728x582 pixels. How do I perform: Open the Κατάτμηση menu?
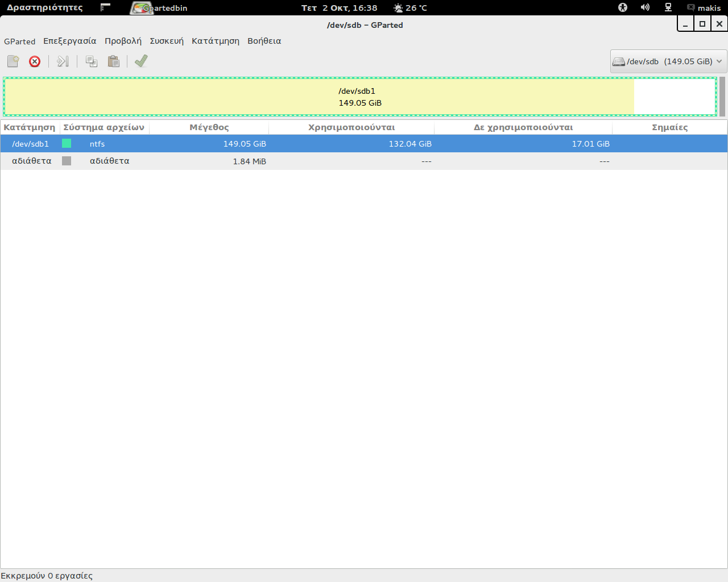tap(216, 41)
